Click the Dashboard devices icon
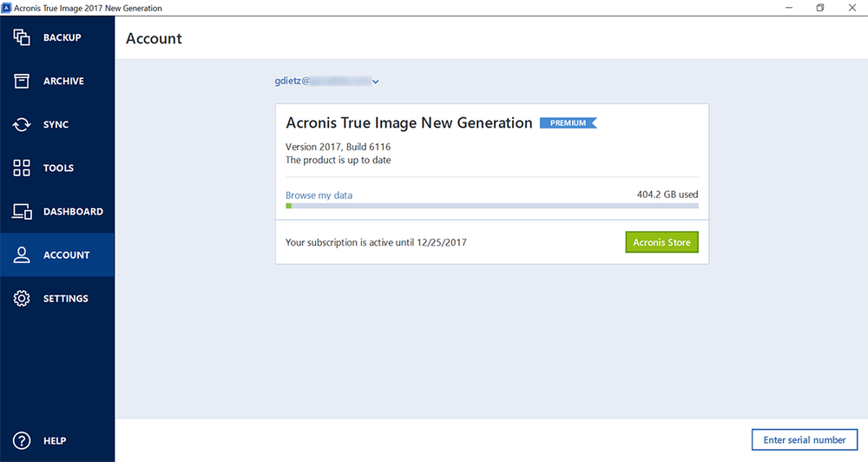Screen dimensions: 868x462 (23, 212)
